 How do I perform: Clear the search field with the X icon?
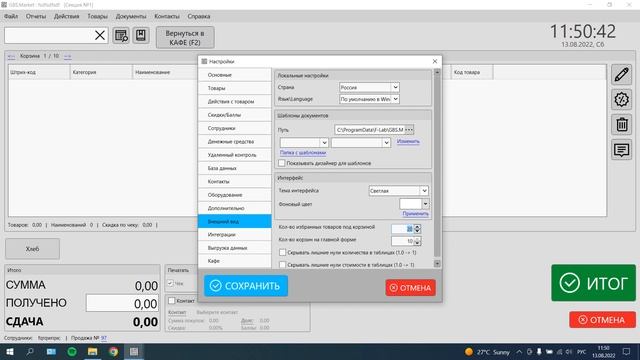100,36
